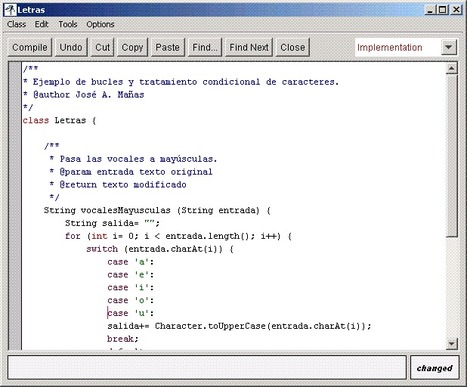467x387 pixels.
Task: Click the '@return texto modificado' line
Action: (x=118, y=185)
